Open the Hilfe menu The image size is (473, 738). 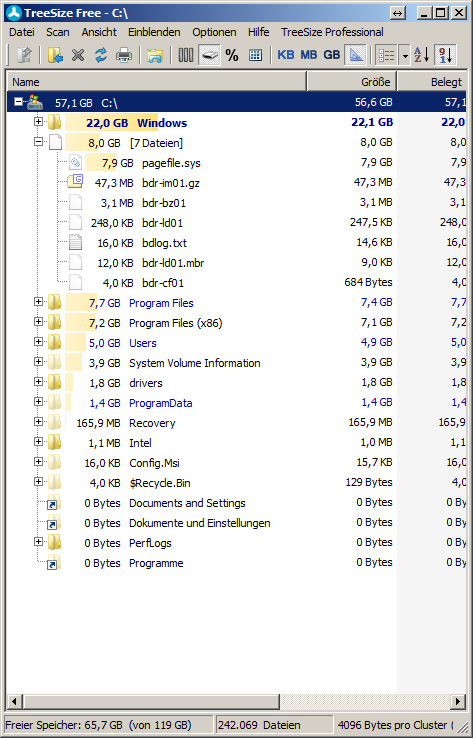pyautogui.click(x=258, y=32)
